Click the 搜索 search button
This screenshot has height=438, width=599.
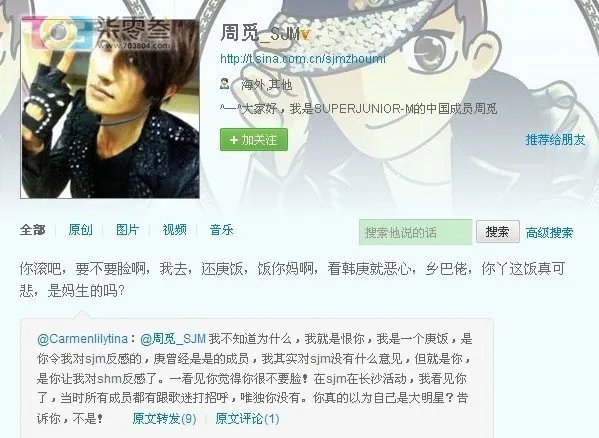497,231
